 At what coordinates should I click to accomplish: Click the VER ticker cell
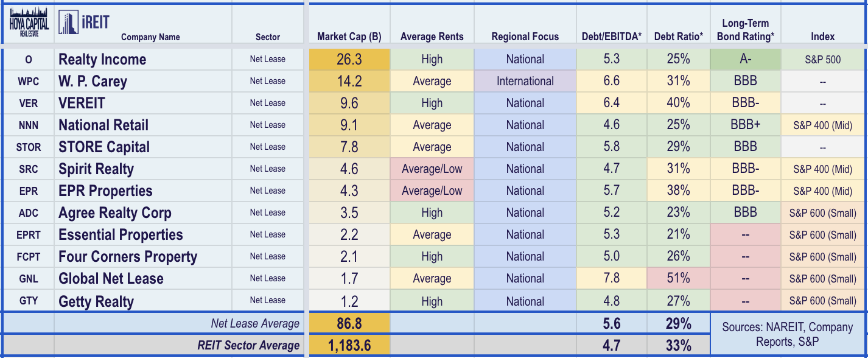[x=29, y=104]
